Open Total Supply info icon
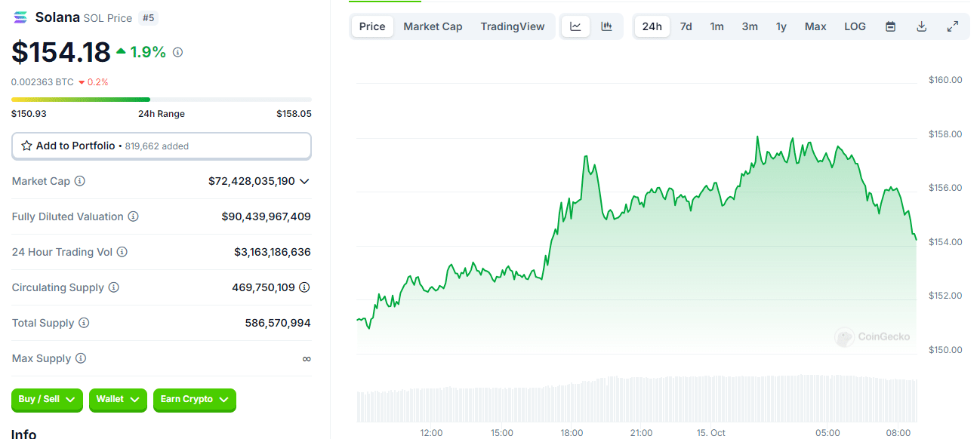This screenshot has width=980, height=439. 84,323
